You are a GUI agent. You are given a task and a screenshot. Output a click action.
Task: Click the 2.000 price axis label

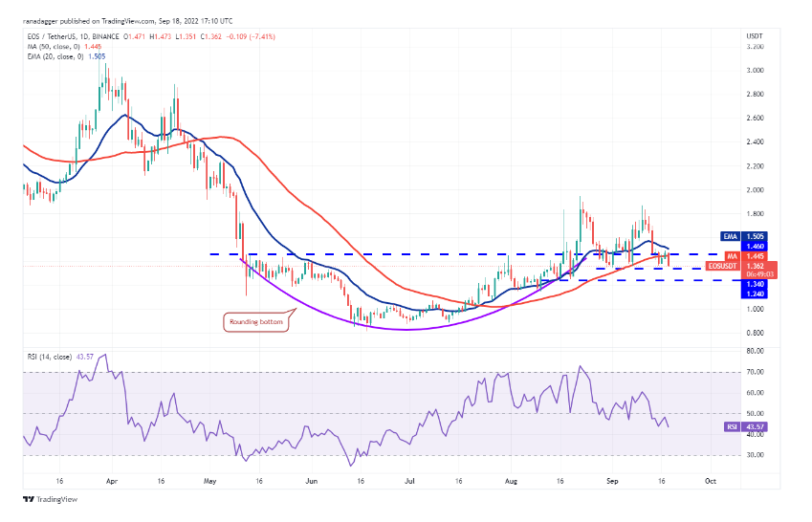[755, 190]
